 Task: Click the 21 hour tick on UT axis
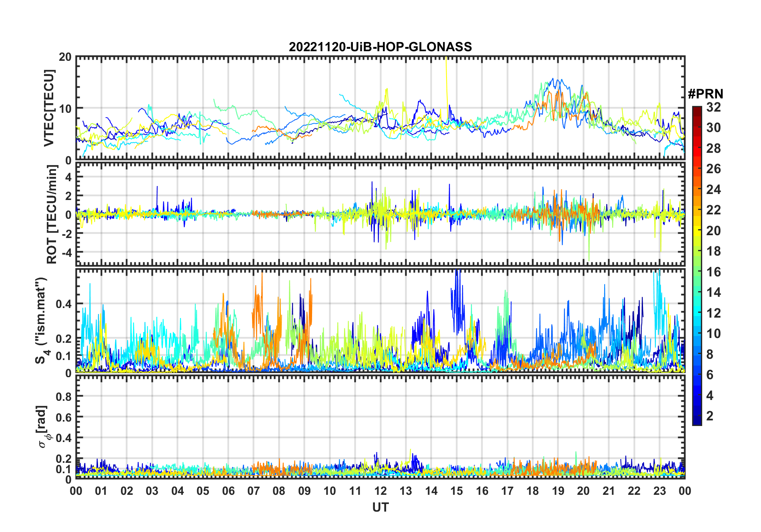[x=609, y=491]
